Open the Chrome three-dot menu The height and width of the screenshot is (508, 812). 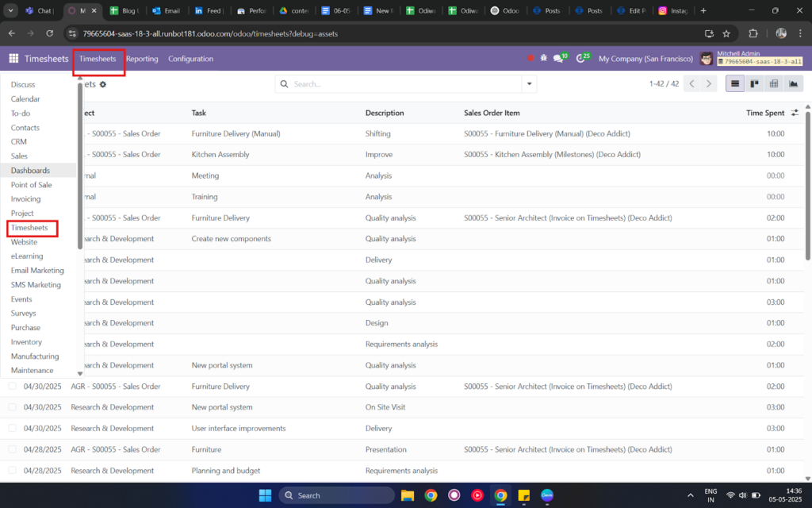pos(801,33)
